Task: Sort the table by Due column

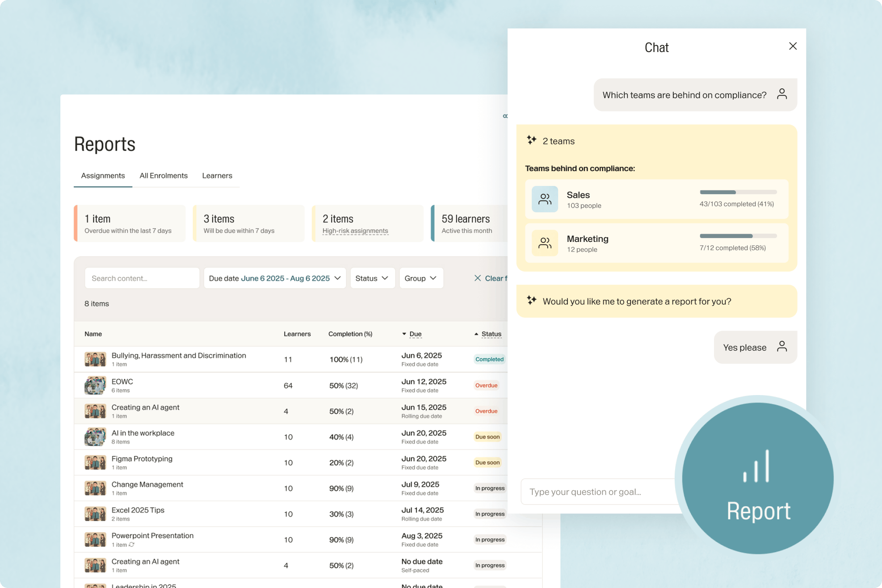Action: coord(415,334)
